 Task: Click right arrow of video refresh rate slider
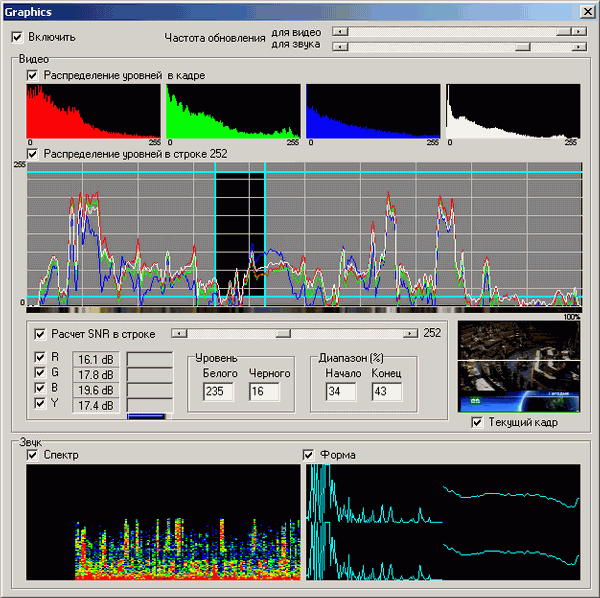(578, 32)
